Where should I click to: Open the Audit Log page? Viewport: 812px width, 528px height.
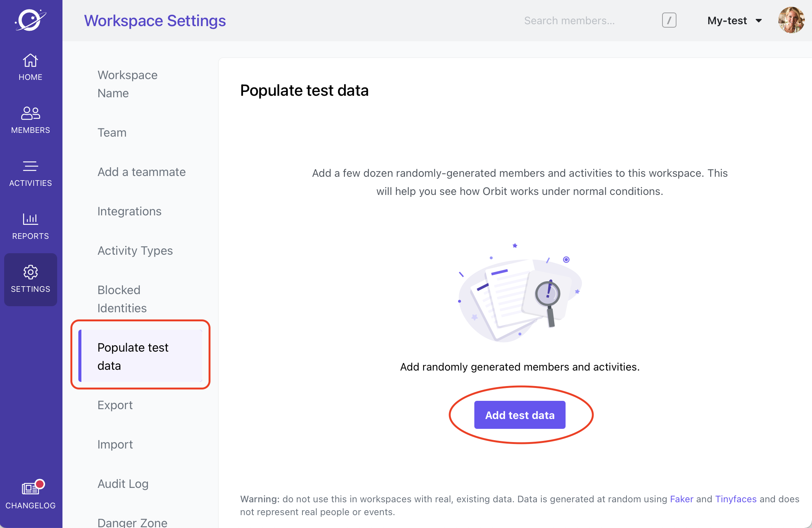click(x=123, y=484)
